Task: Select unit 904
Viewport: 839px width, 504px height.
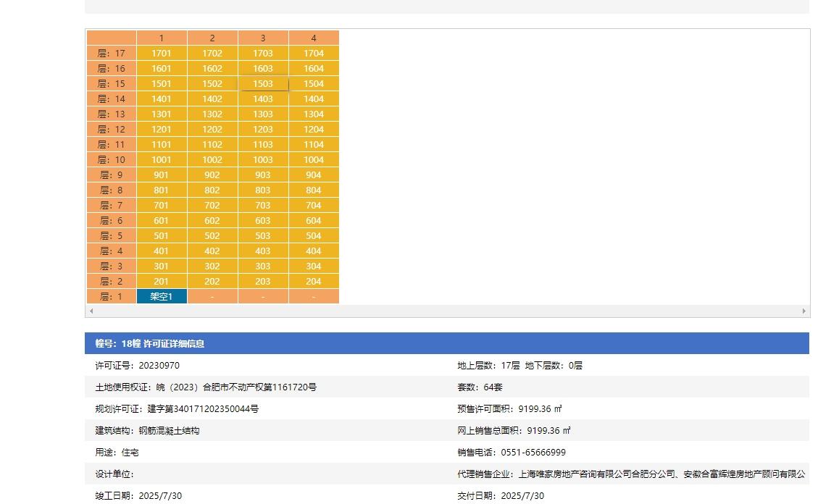Action: [314, 175]
